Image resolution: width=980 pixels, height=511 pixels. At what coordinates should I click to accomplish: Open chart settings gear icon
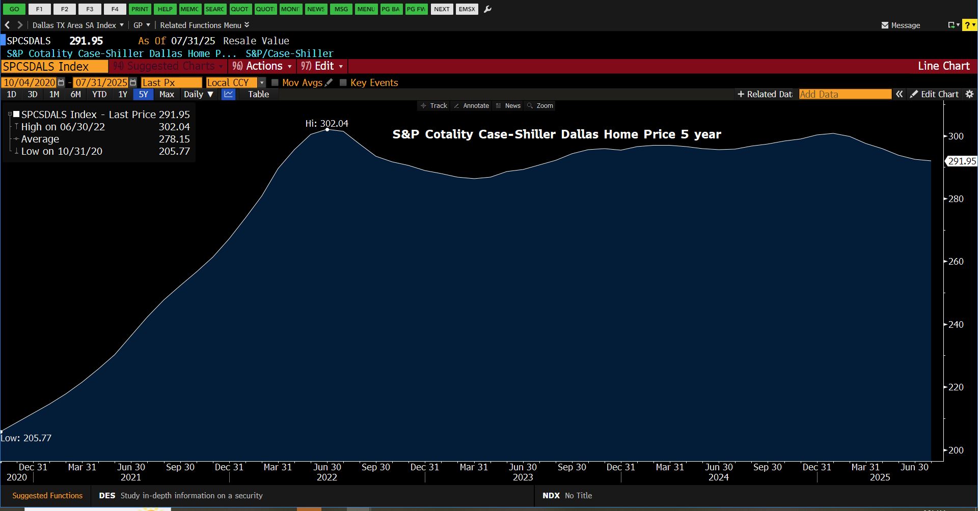pos(969,94)
